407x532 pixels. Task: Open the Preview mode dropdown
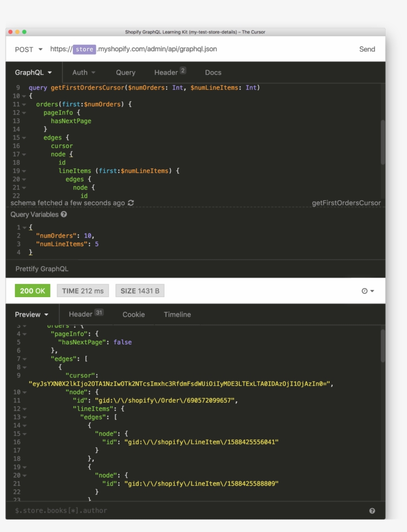click(31, 314)
